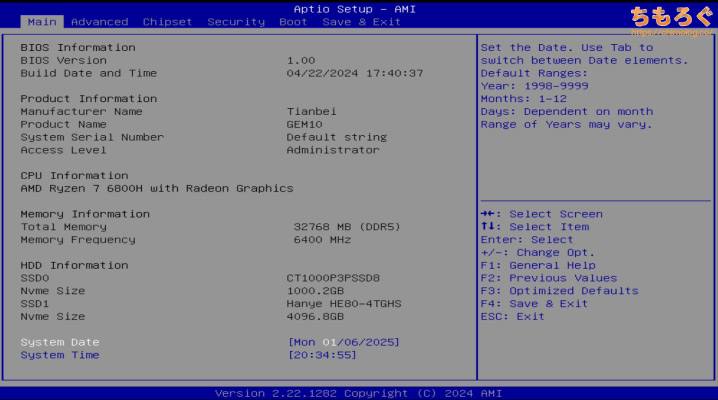The height and width of the screenshot is (400, 718).
Task: Click the 'Select Screen' arrows hint
Action: tap(542, 214)
